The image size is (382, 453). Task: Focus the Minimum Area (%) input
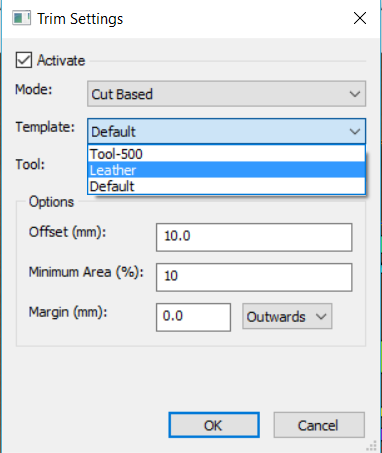point(254,277)
